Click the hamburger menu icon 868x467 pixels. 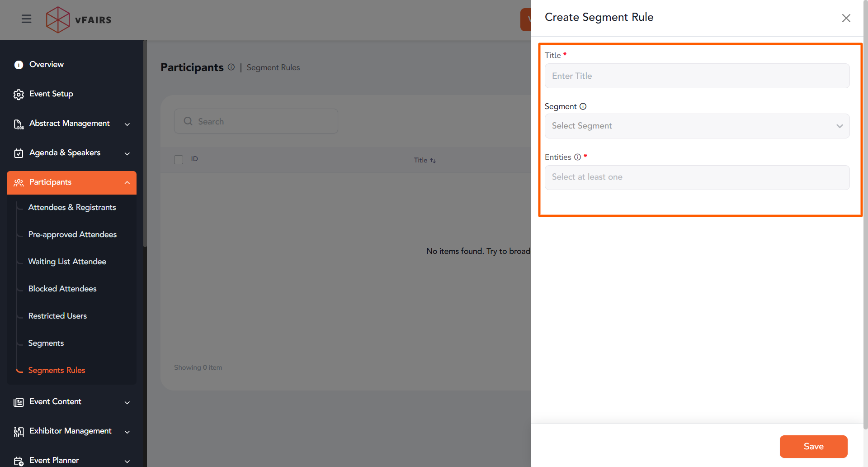27,19
